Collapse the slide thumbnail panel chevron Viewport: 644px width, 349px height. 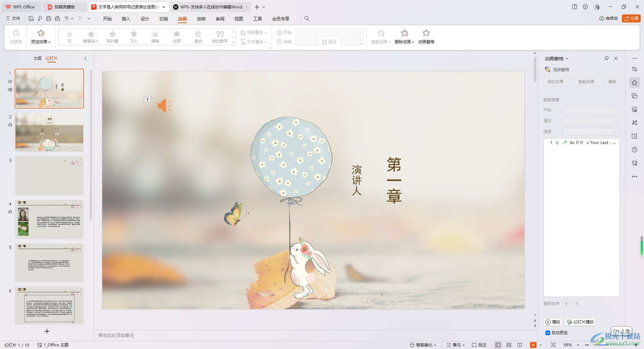86,58
